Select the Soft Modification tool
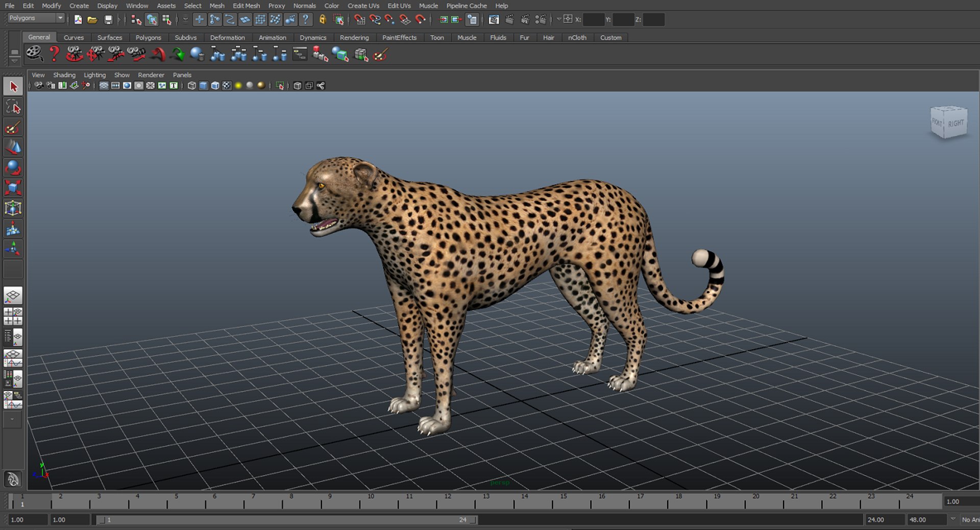The height and width of the screenshot is (530, 980). pyautogui.click(x=13, y=228)
